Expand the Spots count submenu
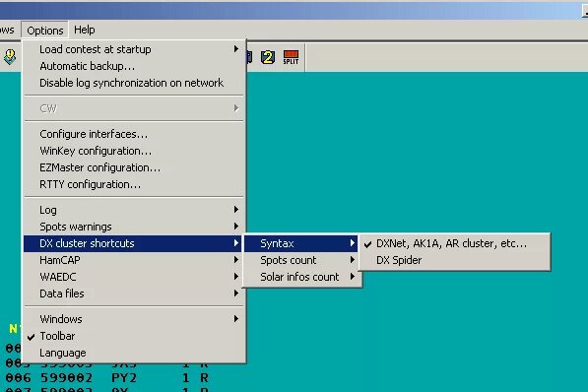 point(301,260)
